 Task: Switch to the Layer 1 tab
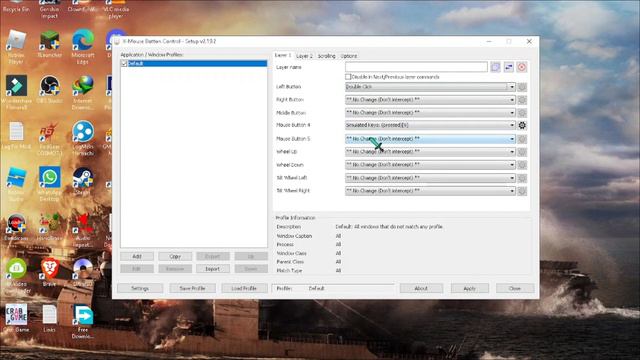(x=283, y=55)
